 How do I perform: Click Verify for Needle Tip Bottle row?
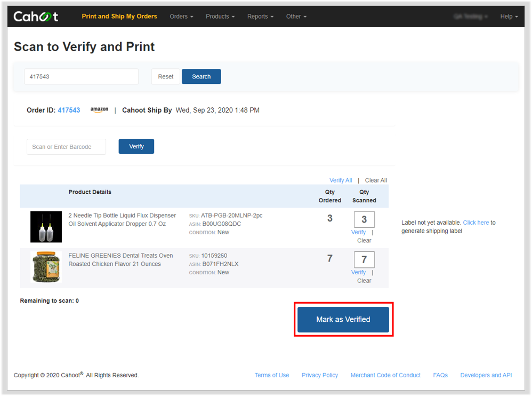coord(358,232)
